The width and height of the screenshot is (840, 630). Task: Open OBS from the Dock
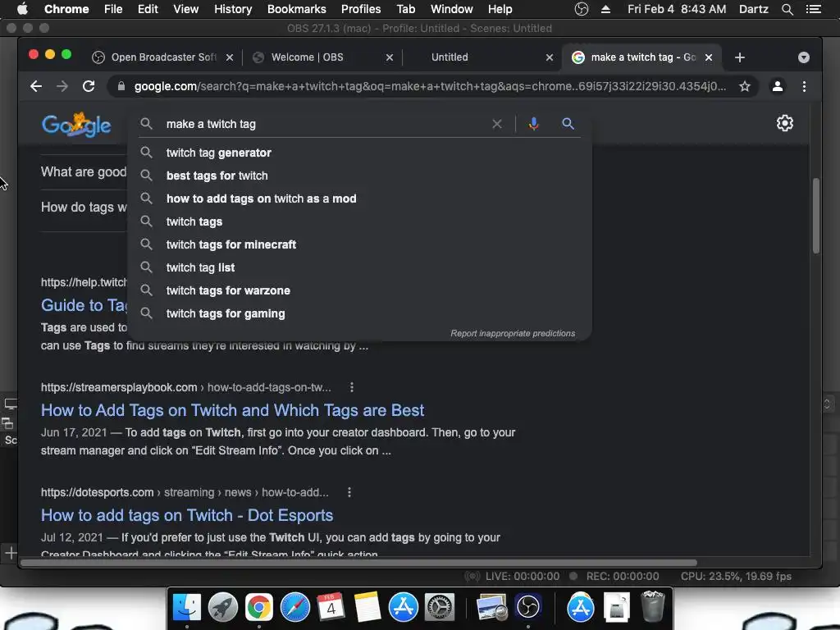tap(528, 608)
